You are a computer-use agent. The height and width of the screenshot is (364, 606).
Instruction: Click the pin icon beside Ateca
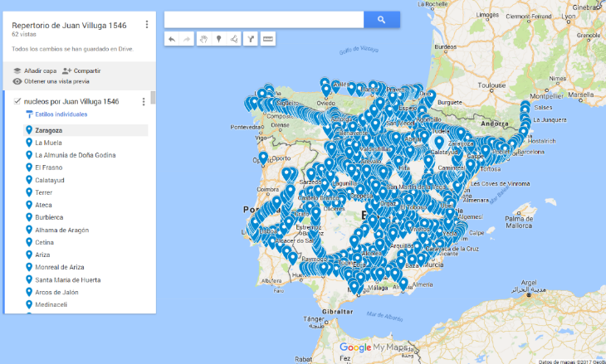[29, 205]
